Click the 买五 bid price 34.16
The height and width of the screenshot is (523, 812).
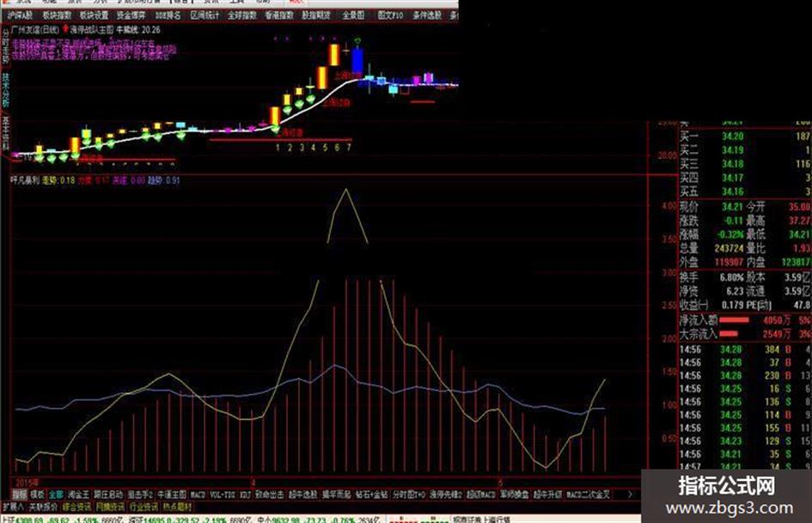(x=732, y=192)
